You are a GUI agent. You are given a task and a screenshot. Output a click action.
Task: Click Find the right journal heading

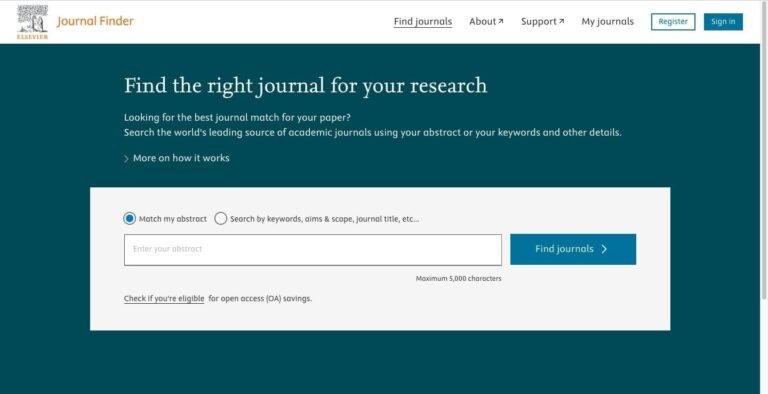pyautogui.click(x=306, y=85)
